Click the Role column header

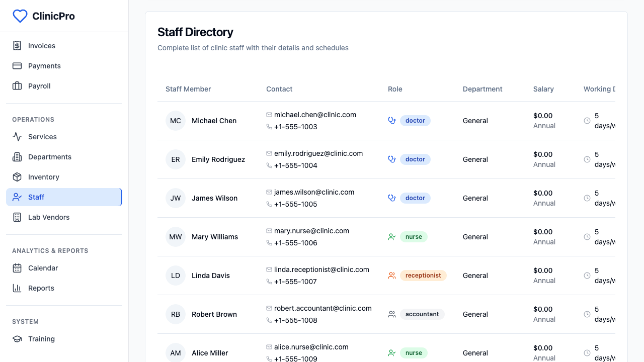click(395, 89)
